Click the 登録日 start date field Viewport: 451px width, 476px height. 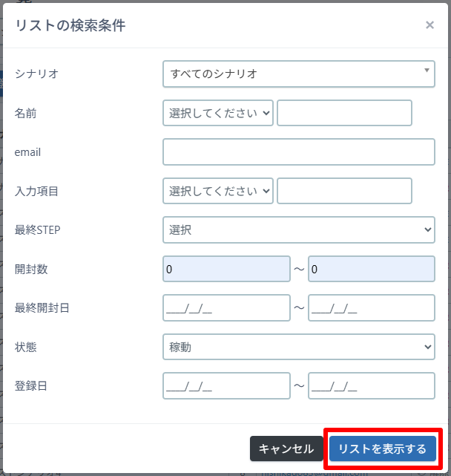[x=226, y=385]
